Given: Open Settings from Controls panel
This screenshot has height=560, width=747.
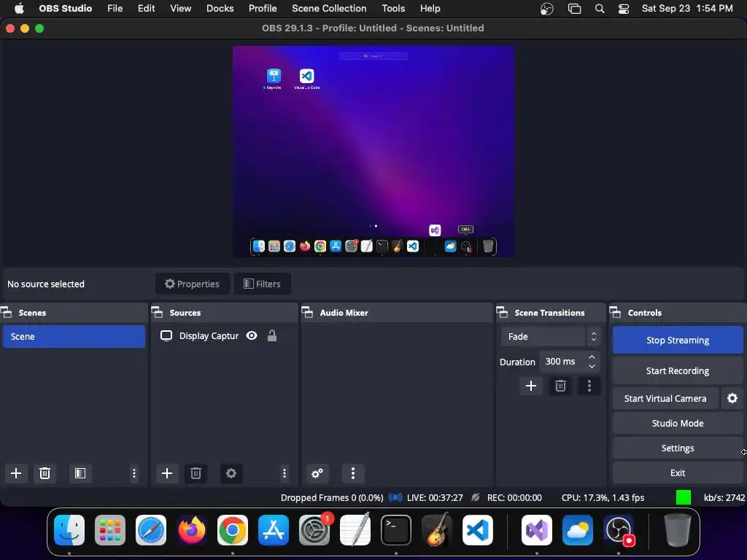Looking at the screenshot, I should pyautogui.click(x=678, y=448).
